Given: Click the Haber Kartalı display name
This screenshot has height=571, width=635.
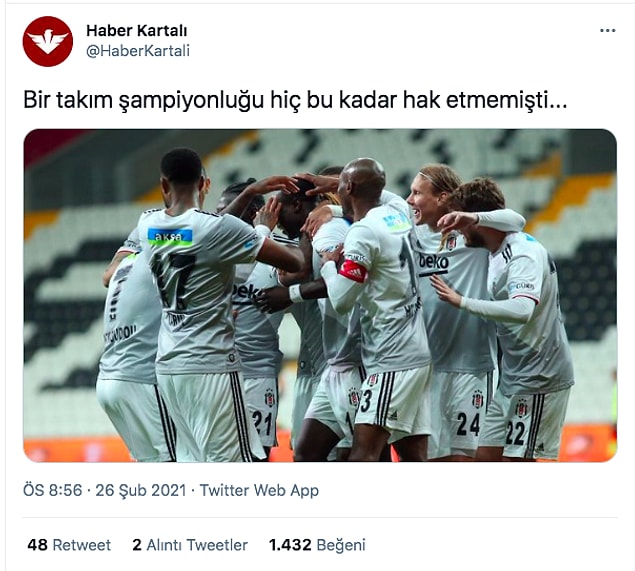Looking at the screenshot, I should click(x=136, y=31).
